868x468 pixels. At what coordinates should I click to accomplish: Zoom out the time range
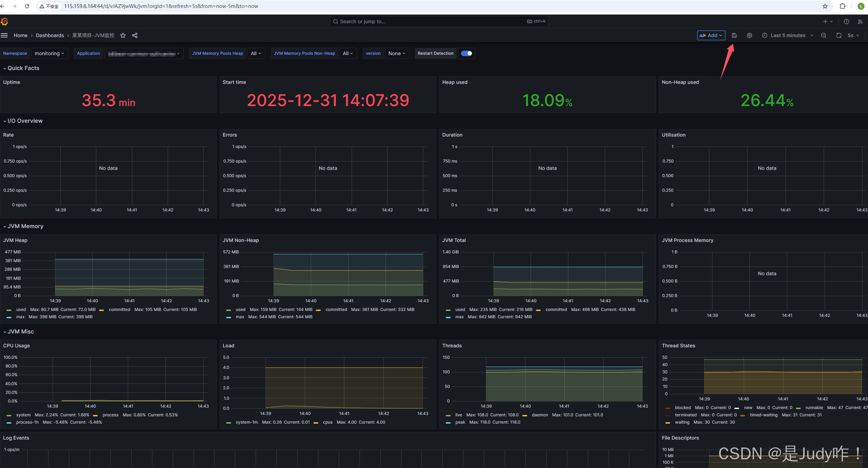click(x=823, y=35)
